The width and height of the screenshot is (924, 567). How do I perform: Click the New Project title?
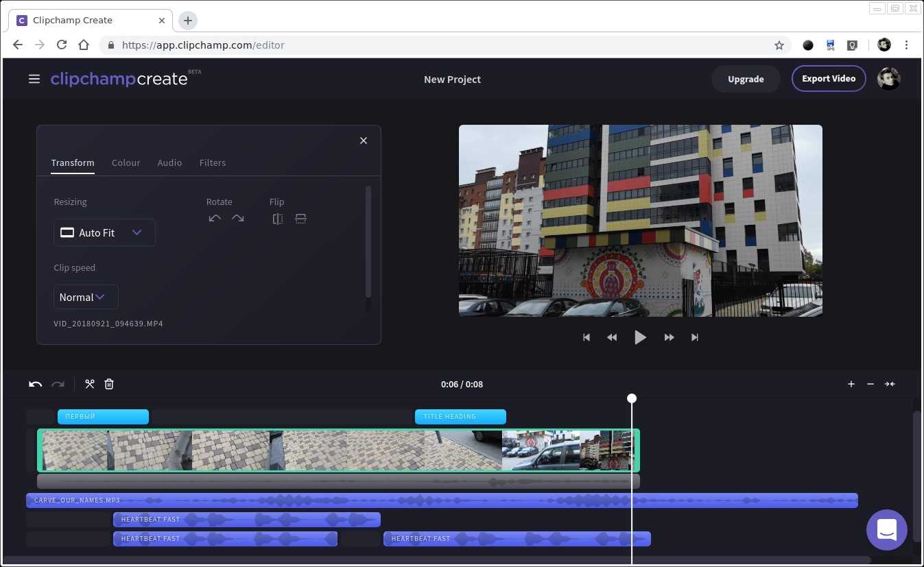pos(452,80)
